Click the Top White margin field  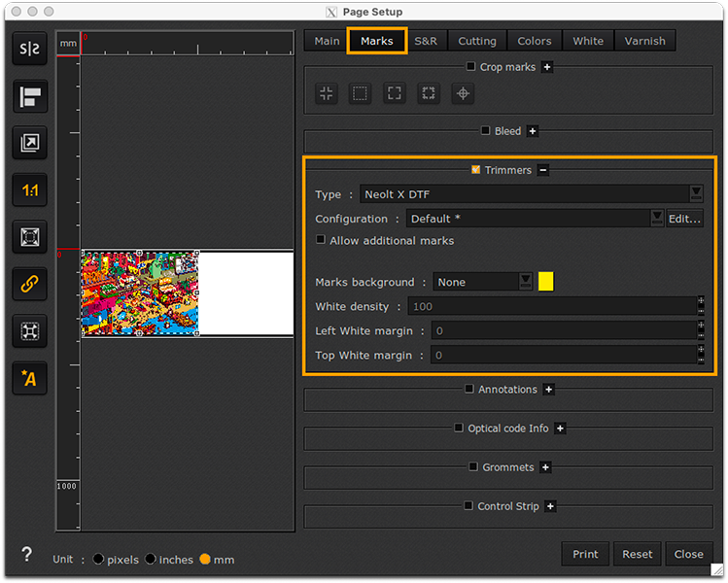564,355
